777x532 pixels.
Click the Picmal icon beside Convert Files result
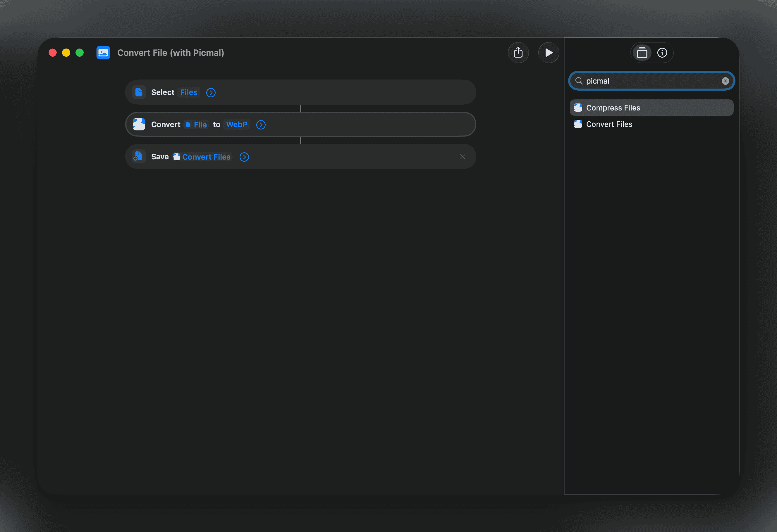(x=578, y=124)
